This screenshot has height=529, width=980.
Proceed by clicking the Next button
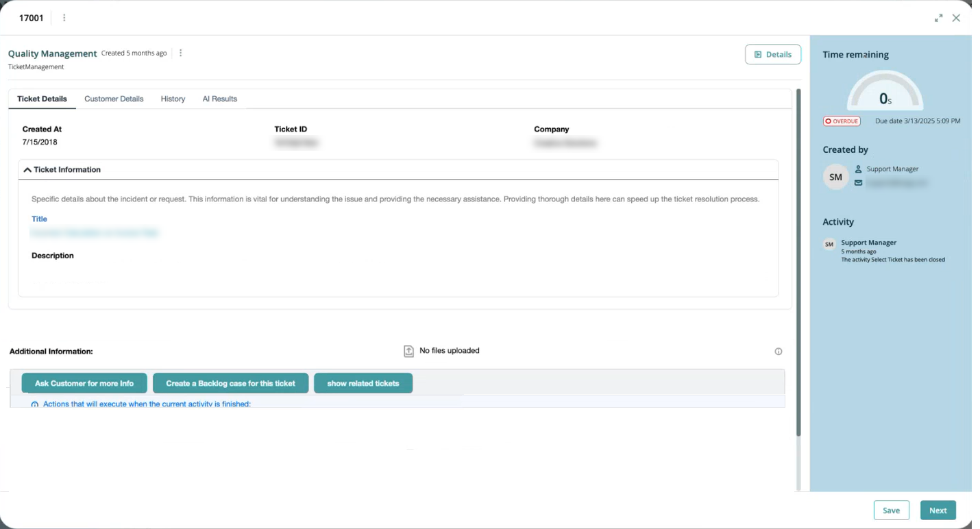938,510
